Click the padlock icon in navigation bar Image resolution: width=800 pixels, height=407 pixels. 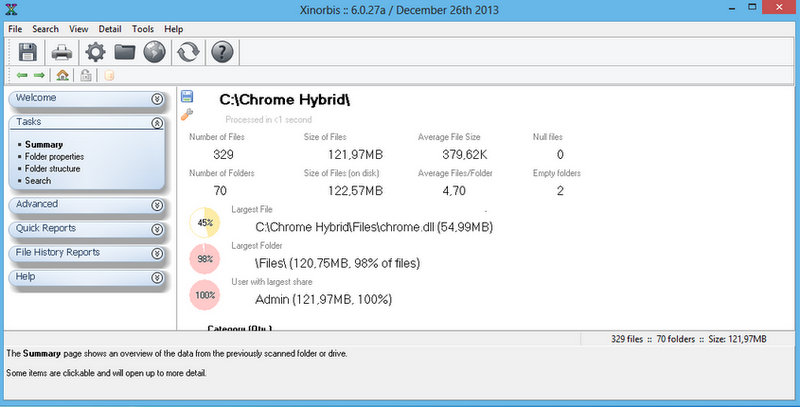[86, 75]
